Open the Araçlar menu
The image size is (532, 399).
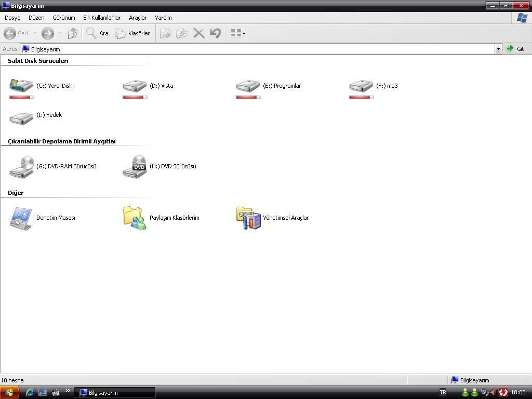(138, 18)
